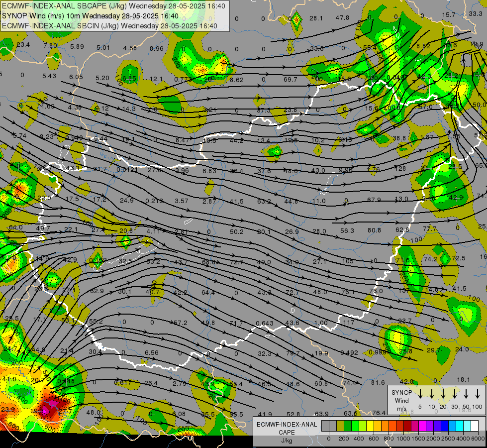Click the map value 105
This screenshot has height=448, width=487.
click(x=348, y=261)
